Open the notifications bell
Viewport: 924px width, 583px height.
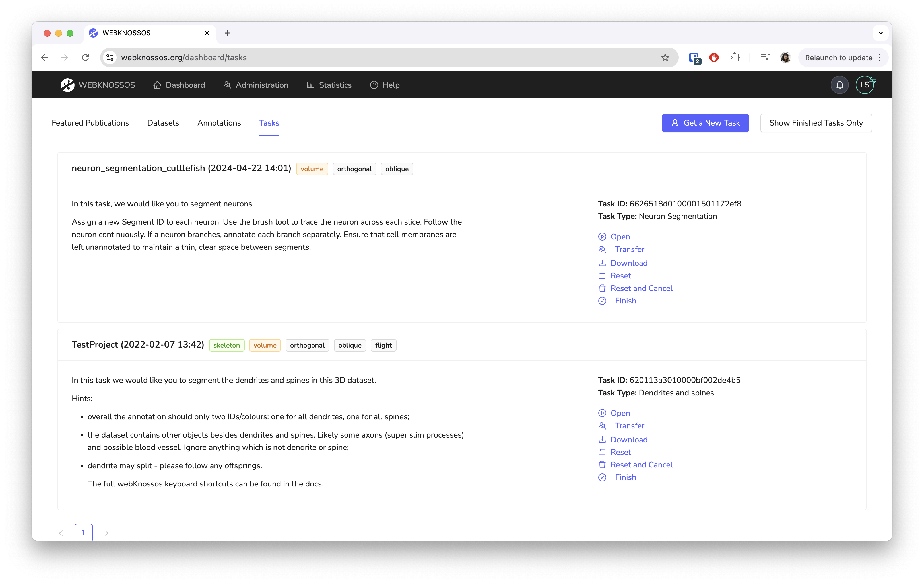840,85
